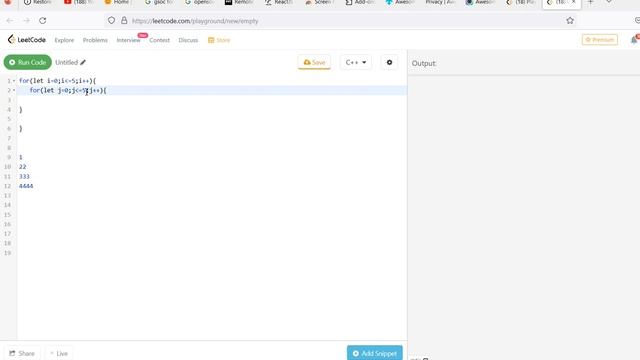
Task: Switch to the Home tab
Action: (118, 2)
